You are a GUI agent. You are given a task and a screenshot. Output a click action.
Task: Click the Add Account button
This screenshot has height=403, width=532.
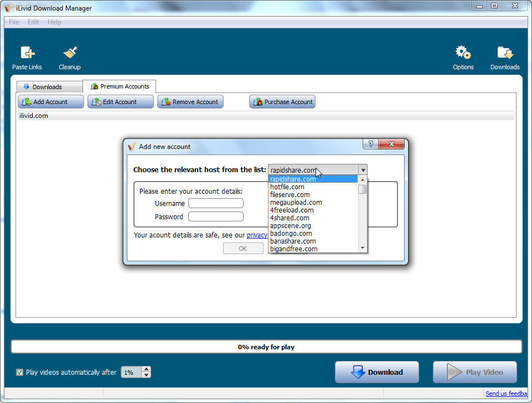(x=51, y=102)
